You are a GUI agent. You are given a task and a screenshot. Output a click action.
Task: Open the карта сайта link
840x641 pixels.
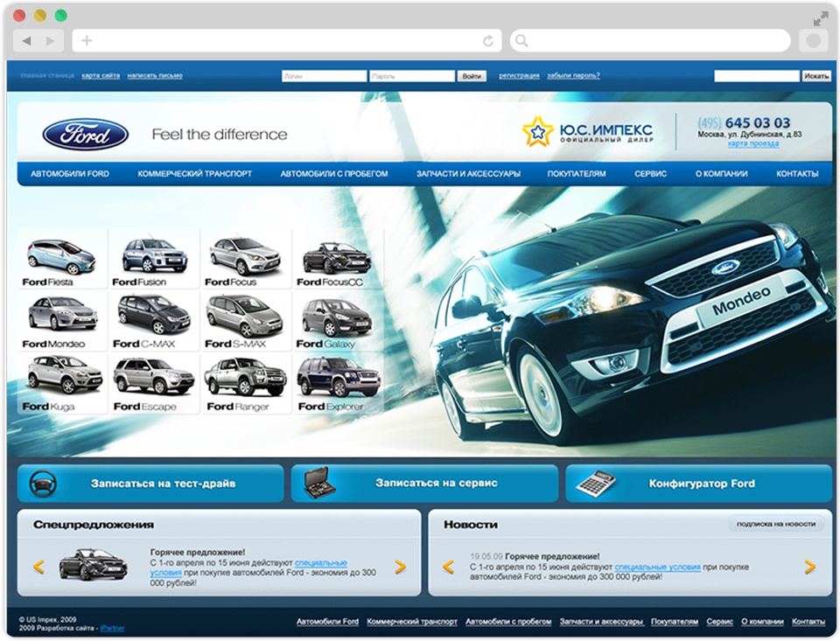[x=101, y=75]
